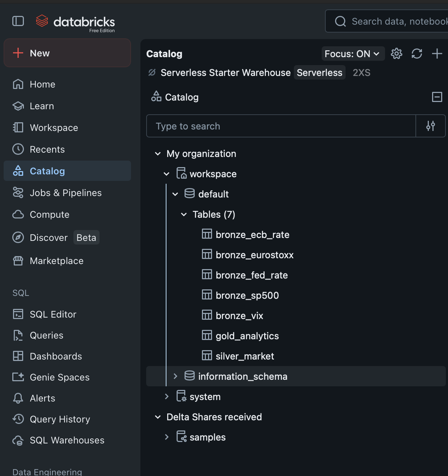Expand the information_schema chevron
The width and height of the screenshot is (448, 476).
click(175, 376)
